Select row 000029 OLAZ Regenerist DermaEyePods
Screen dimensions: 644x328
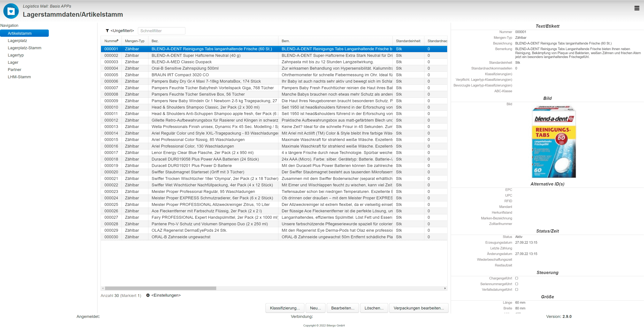point(274,230)
